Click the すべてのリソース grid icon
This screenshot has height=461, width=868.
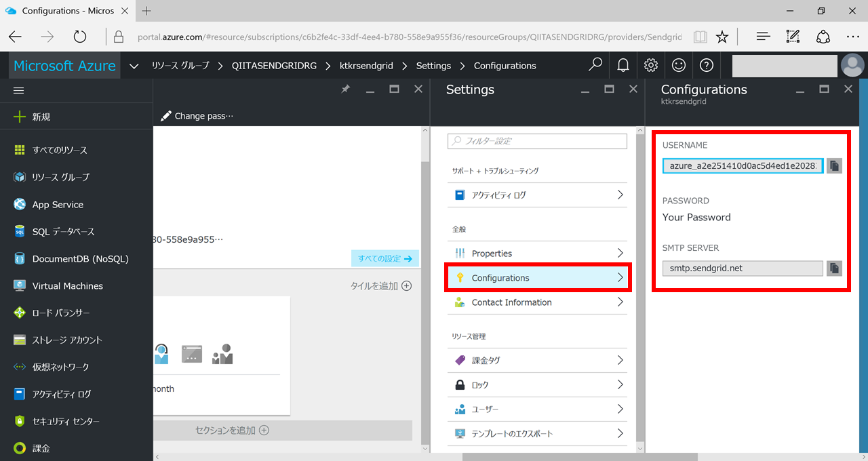point(20,150)
